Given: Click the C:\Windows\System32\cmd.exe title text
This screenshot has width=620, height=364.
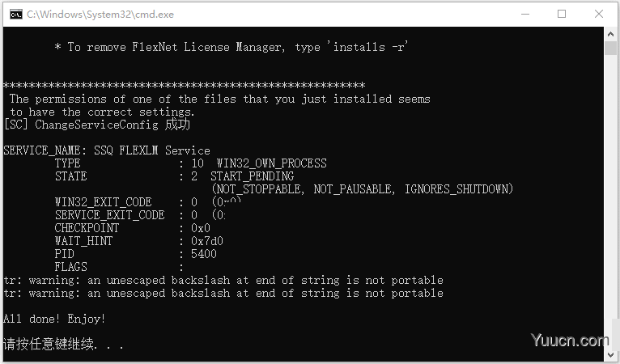Looking at the screenshot, I should [100, 15].
